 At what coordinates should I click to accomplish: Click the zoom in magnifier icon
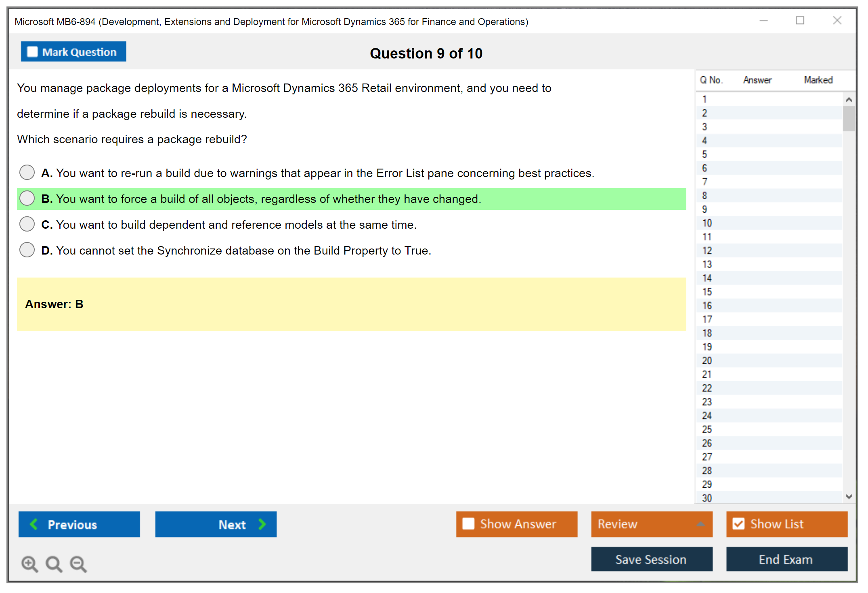click(29, 564)
